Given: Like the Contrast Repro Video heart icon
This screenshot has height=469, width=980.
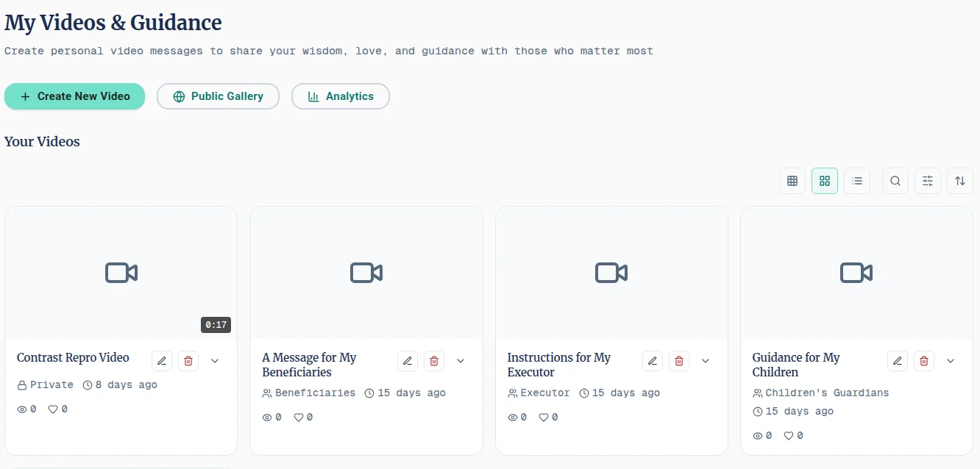Looking at the screenshot, I should tap(53, 409).
